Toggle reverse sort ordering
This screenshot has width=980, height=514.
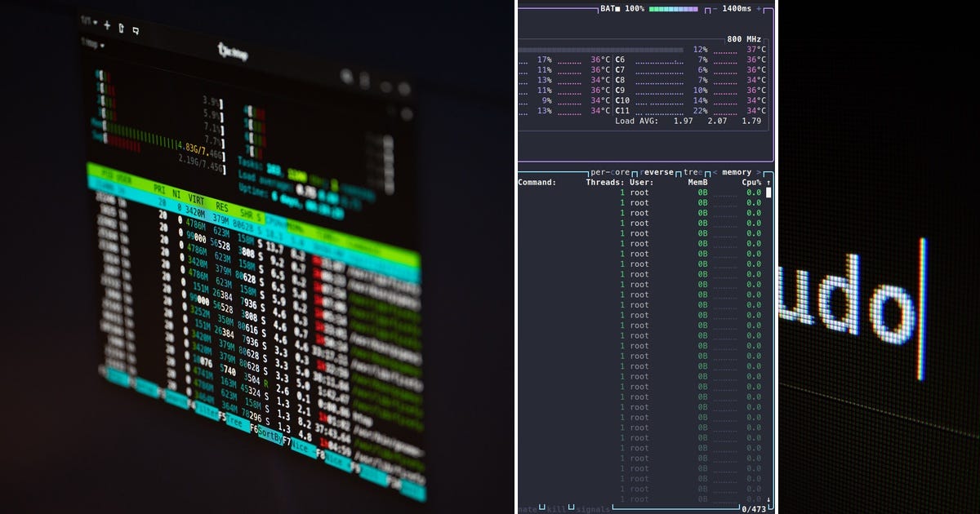pyautogui.click(x=656, y=172)
